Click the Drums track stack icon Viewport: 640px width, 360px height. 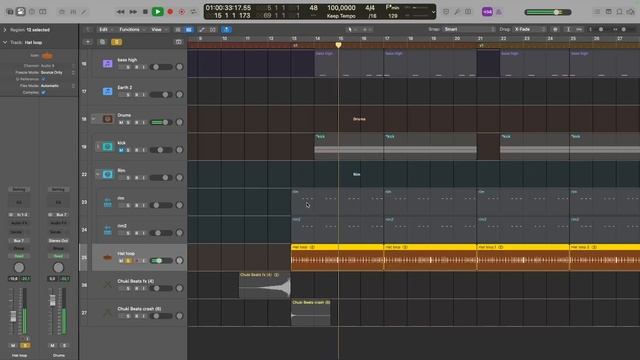pyautogui.click(x=107, y=119)
